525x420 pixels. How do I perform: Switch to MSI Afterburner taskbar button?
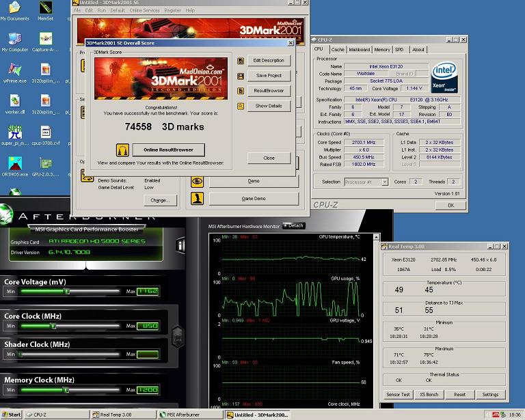(190, 415)
